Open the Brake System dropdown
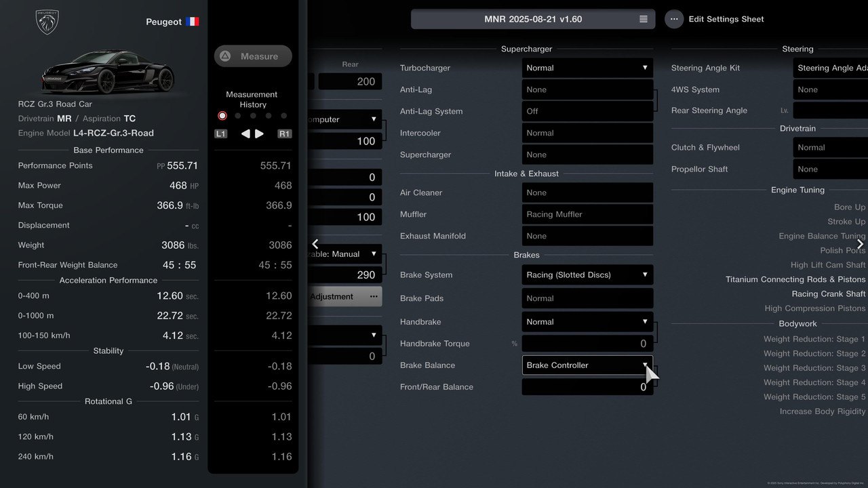 point(587,274)
